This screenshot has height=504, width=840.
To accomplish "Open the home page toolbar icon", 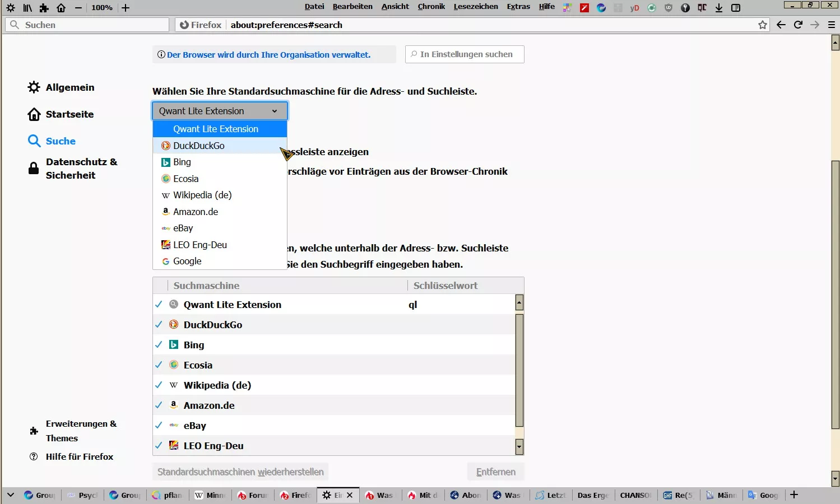I will (x=61, y=8).
